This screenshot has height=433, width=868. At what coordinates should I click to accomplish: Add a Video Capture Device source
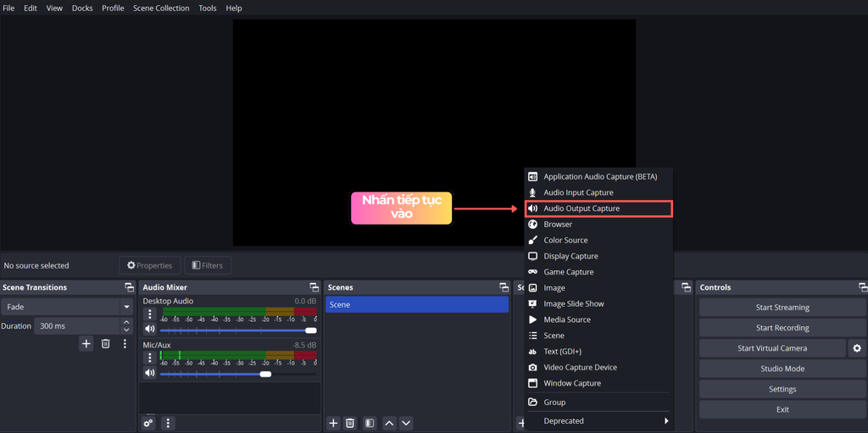pyautogui.click(x=598, y=367)
